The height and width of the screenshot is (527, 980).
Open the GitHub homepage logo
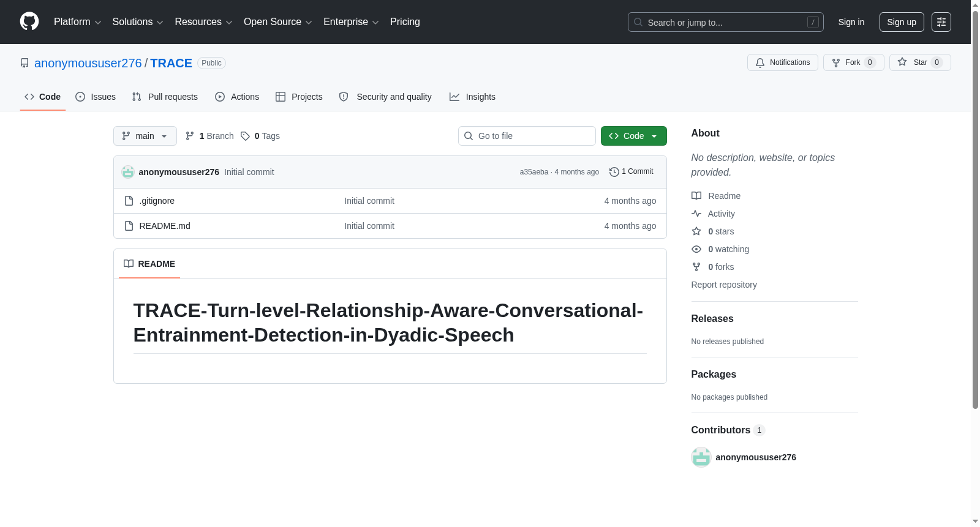click(29, 21)
